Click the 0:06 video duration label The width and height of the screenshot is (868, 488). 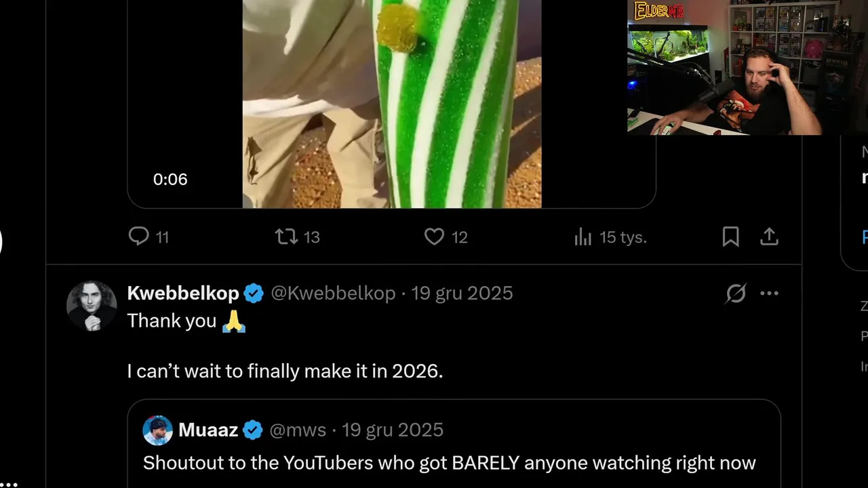[170, 179]
